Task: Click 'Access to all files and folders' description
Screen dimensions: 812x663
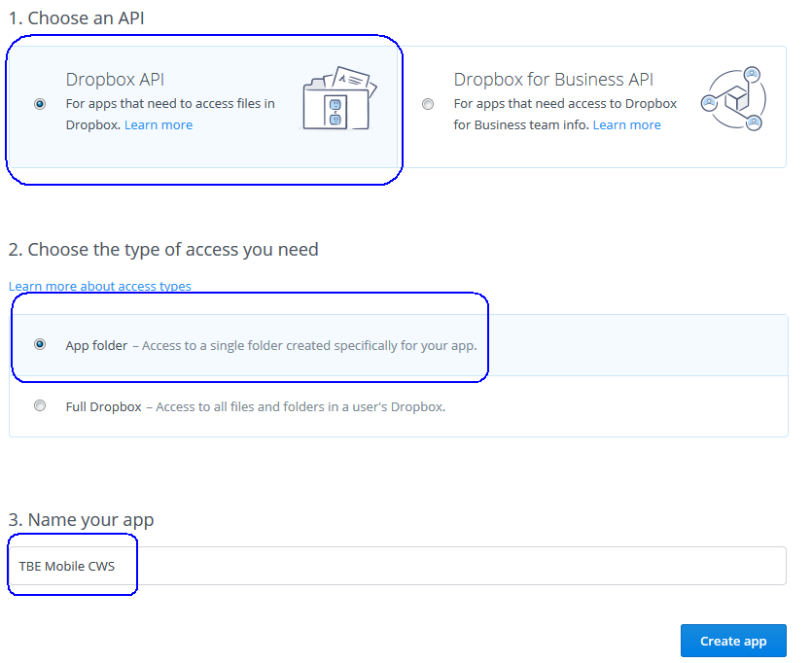Action: (300, 406)
